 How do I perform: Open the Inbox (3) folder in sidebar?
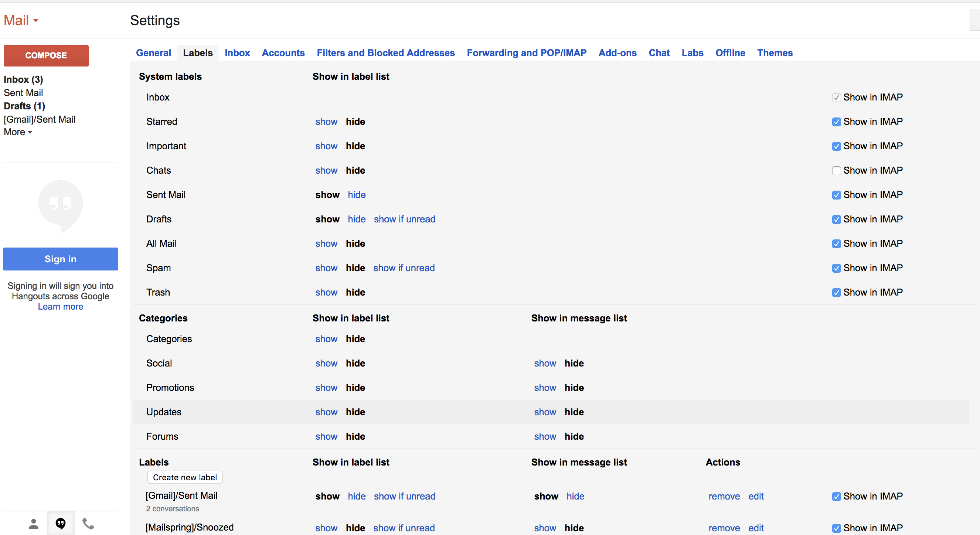click(x=23, y=79)
